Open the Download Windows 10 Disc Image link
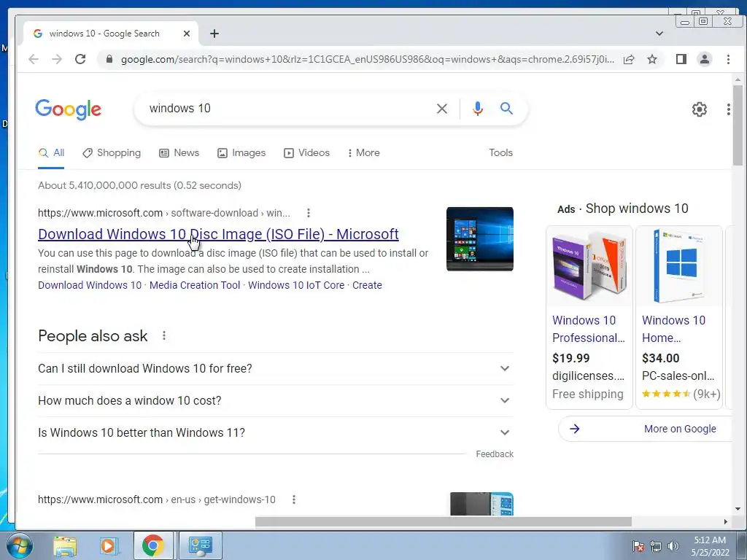 click(218, 234)
